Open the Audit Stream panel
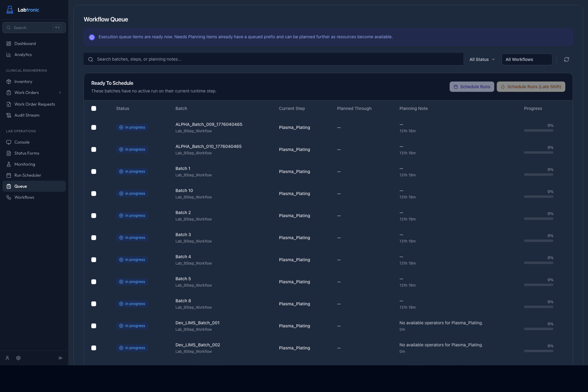 27,115
